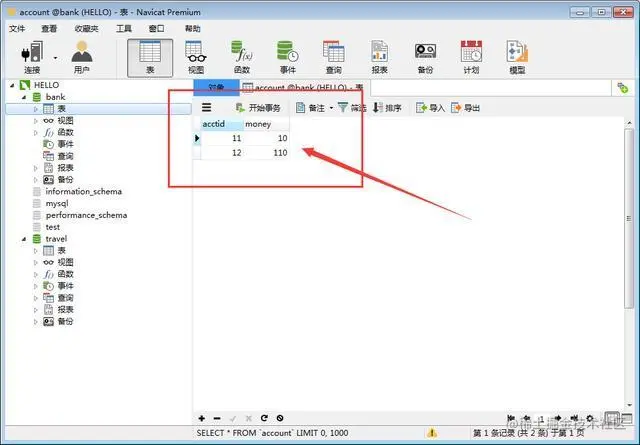
Task: Click the apply changes checkmark icon
Action: tap(233, 418)
